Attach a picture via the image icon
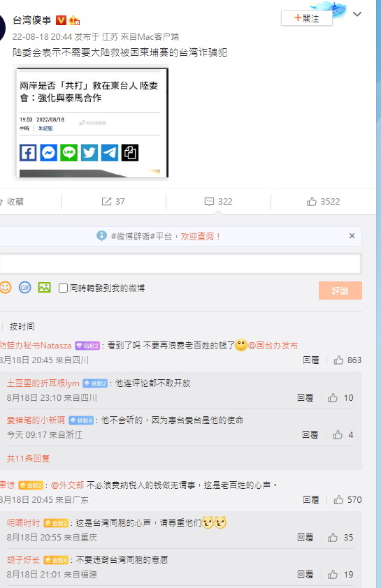The height and width of the screenshot is (588, 381). 44,288
